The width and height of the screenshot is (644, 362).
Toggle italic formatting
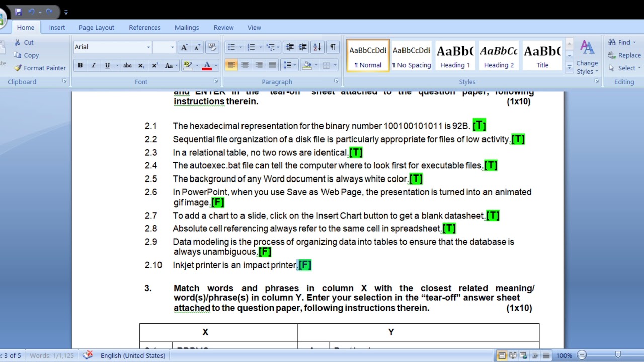[94, 66]
